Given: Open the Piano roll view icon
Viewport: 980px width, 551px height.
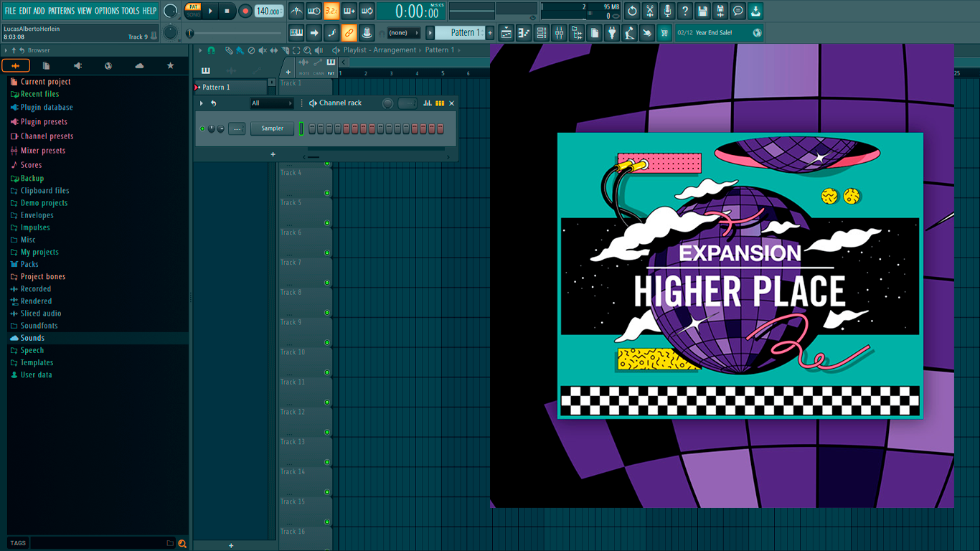Looking at the screenshot, I should pyautogui.click(x=524, y=32).
